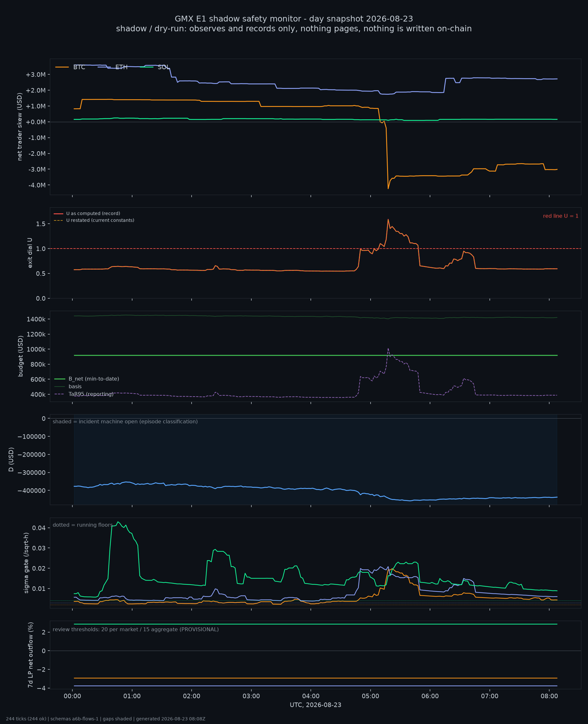Click the −2 LP outflow tick label

41,670
